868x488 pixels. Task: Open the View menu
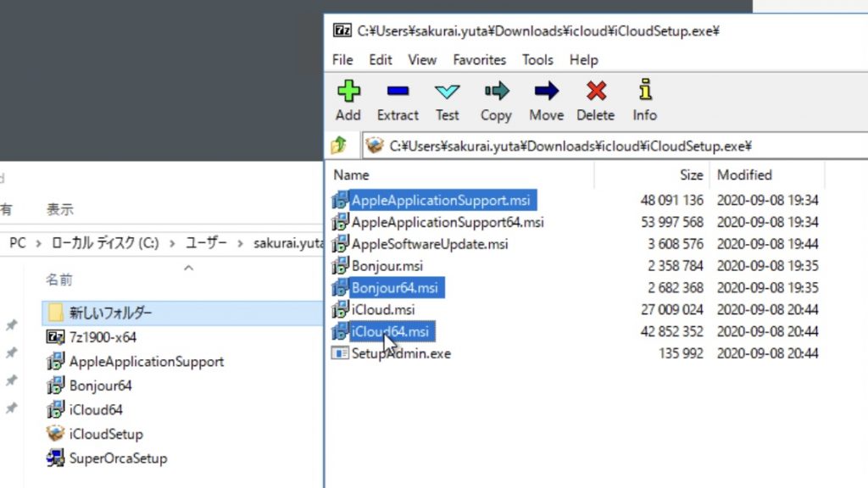point(422,60)
